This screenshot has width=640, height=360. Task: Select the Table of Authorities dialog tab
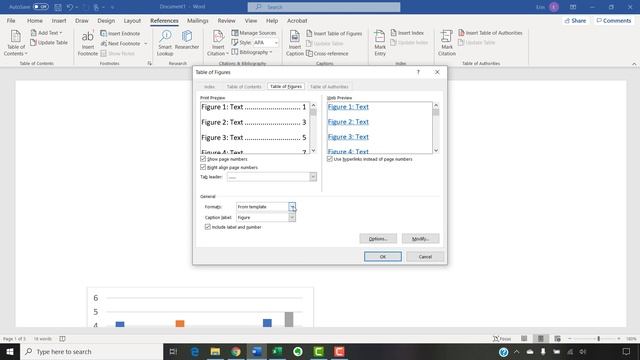pyautogui.click(x=329, y=87)
